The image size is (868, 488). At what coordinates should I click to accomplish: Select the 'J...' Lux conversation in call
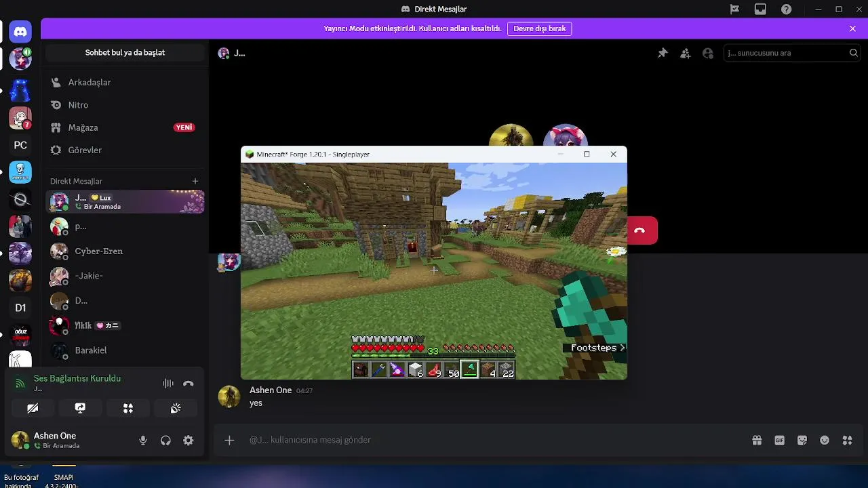pos(125,201)
